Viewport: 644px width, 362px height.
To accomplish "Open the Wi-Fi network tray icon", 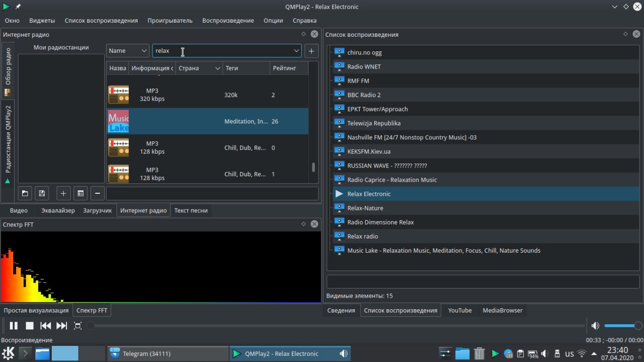I will click(x=582, y=353).
